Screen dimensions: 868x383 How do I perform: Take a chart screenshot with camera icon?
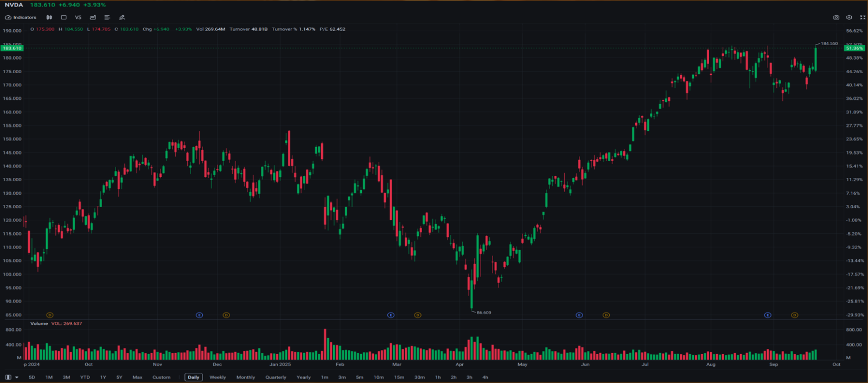tap(836, 17)
